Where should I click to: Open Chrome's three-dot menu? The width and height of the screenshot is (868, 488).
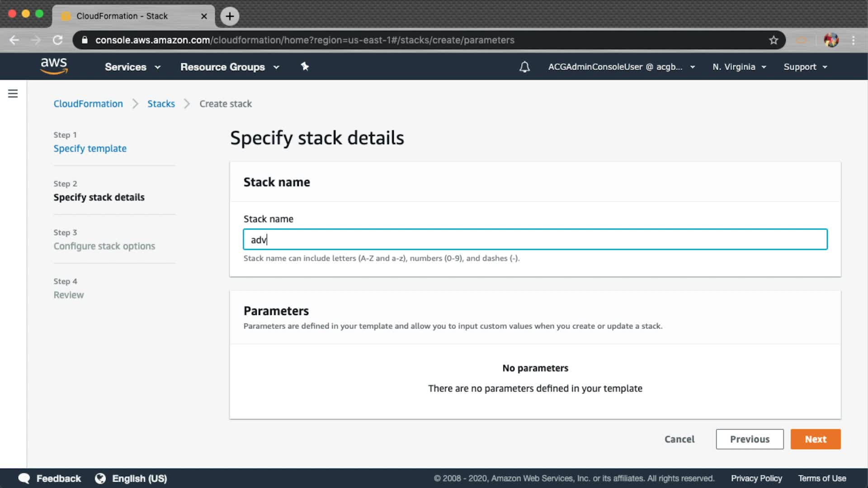click(x=853, y=40)
